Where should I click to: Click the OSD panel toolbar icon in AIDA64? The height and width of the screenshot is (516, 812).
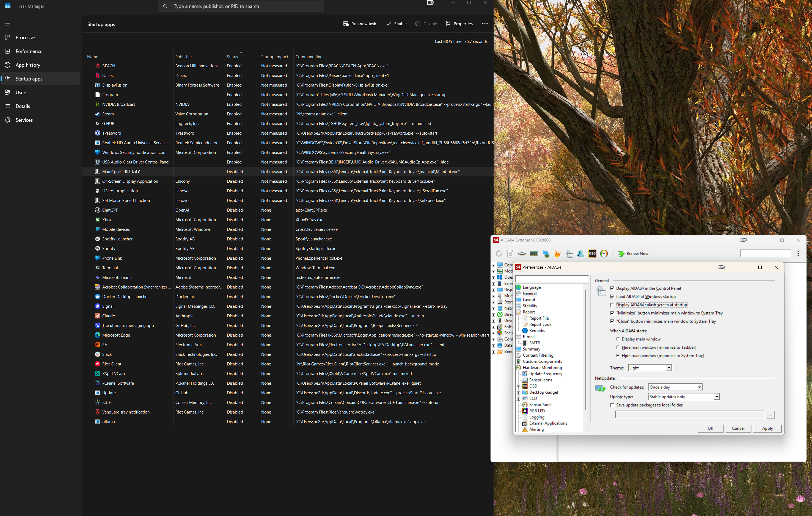click(x=592, y=253)
